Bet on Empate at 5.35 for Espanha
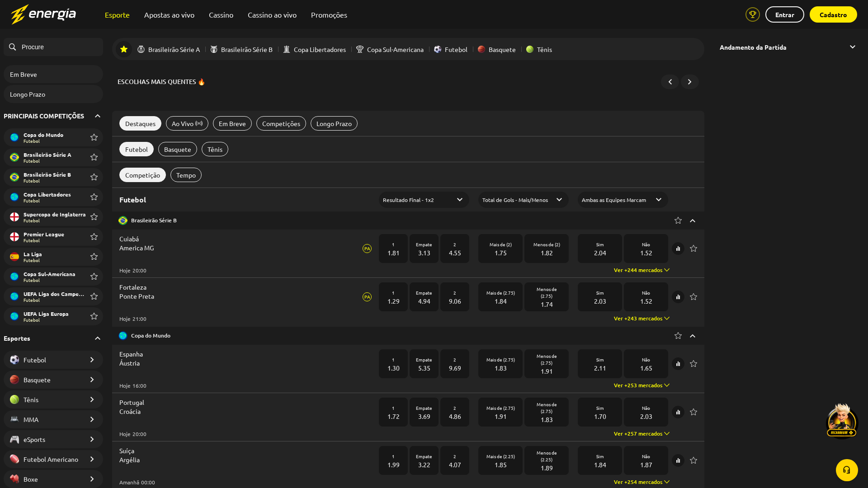Image resolution: width=868 pixels, height=488 pixels. tap(424, 364)
